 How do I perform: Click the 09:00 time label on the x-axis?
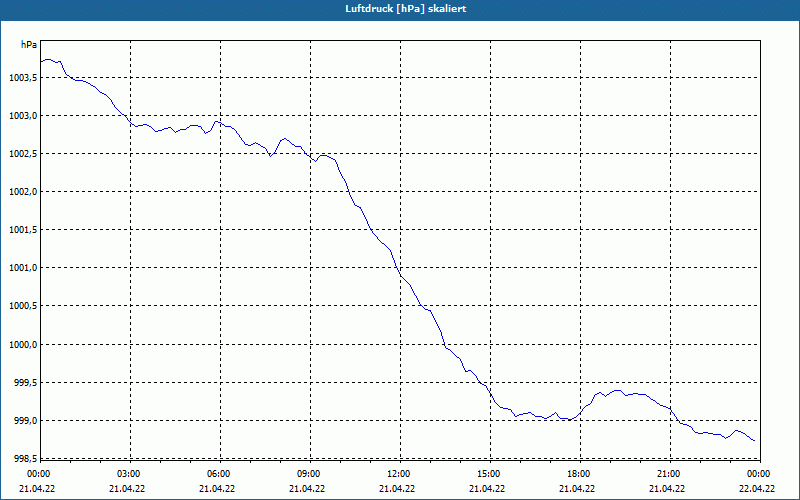(x=310, y=474)
